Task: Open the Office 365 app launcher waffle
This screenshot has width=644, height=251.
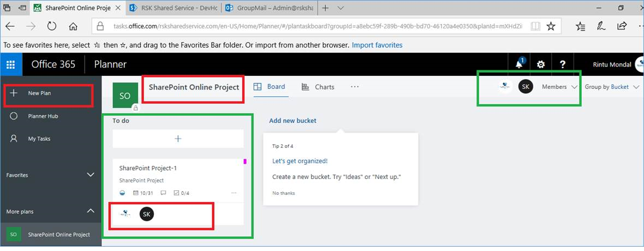Action: [11, 64]
